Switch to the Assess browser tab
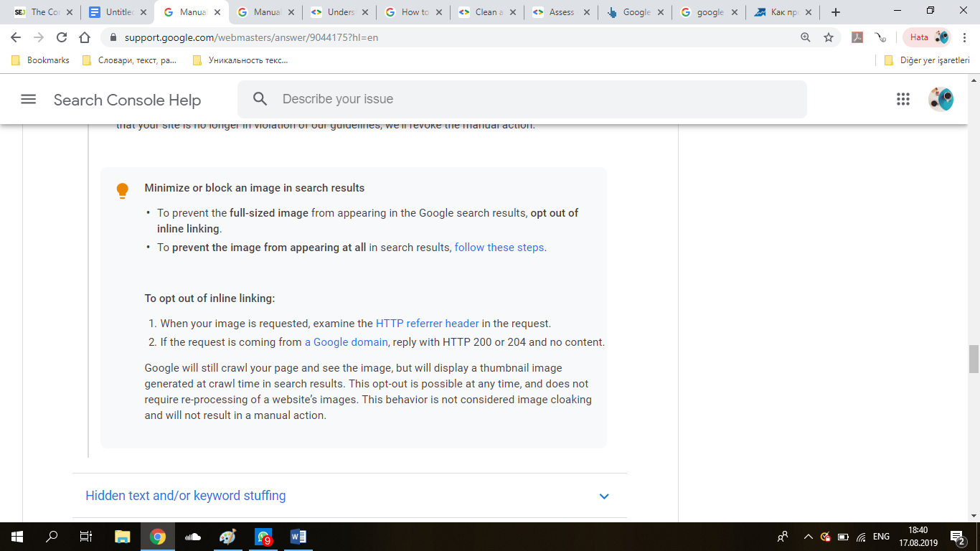Viewport: 980px width, 551px height. [x=562, y=12]
